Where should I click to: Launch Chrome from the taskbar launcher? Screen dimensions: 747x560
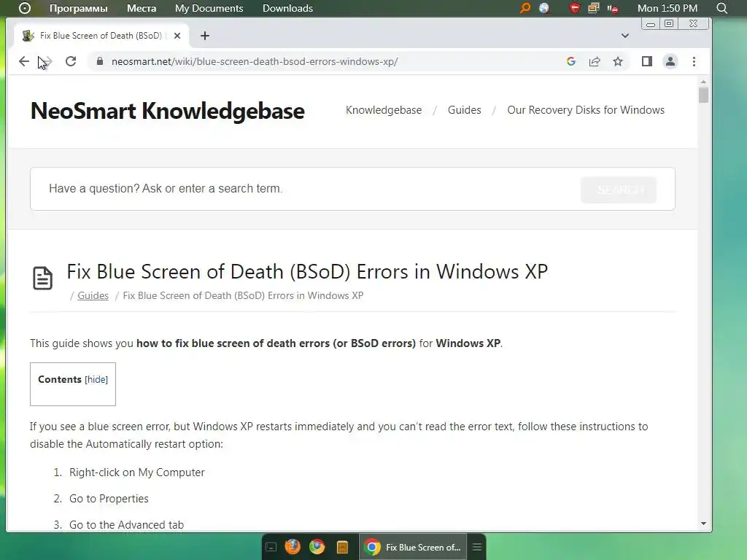(x=317, y=547)
